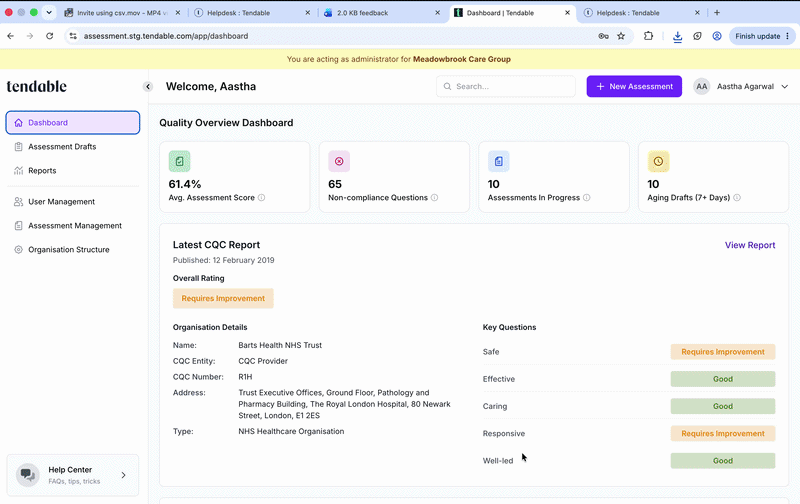Expand the tab search dropdown

49,13
